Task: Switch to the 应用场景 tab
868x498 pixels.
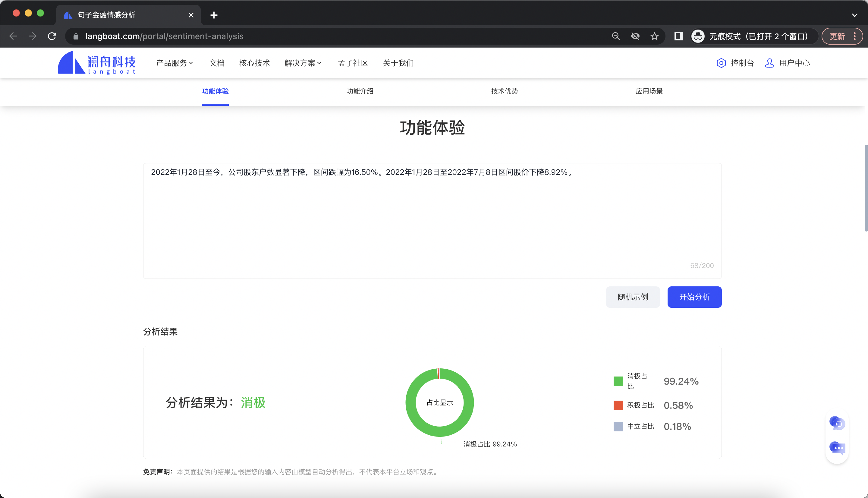Action: click(x=649, y=91)
